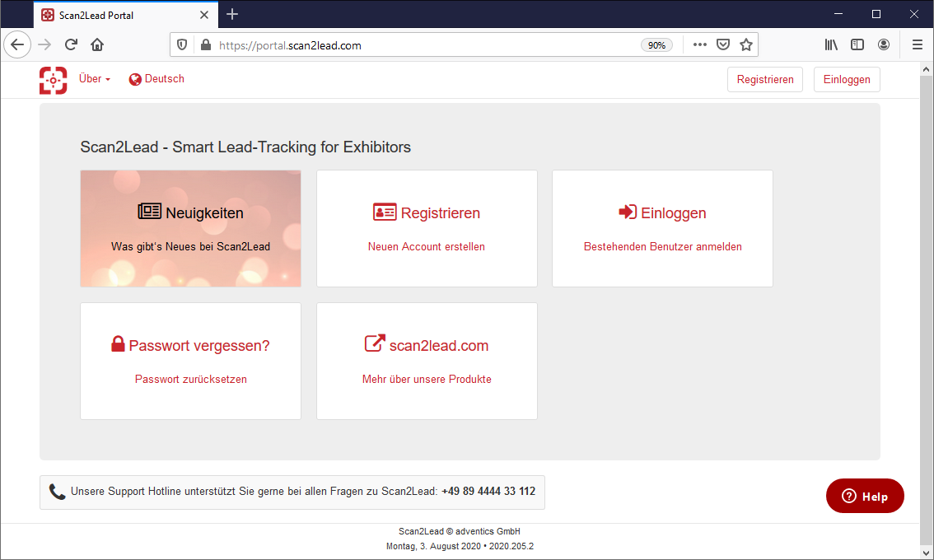Click the Einloggen button in the header
This screenshot has height=560, width=934.
847,79
